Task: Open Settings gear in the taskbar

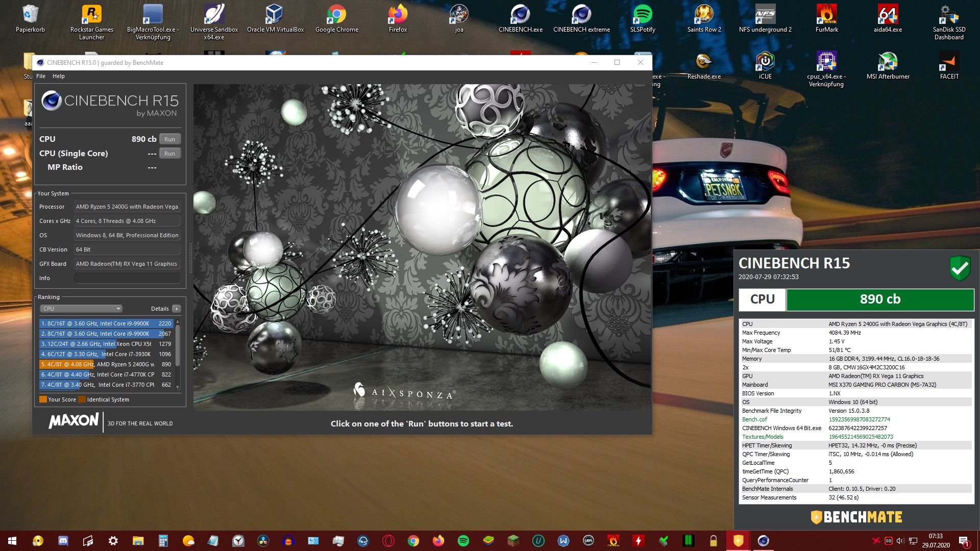Action: 113,541
